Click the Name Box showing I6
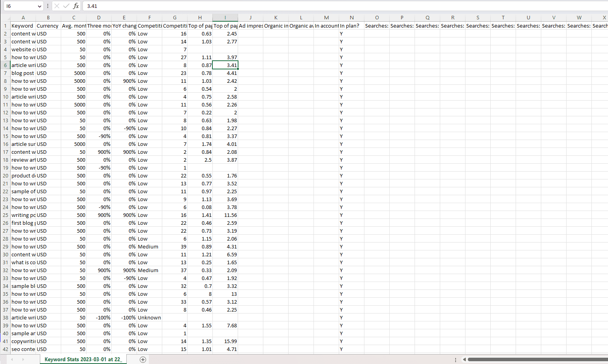The height and width of the screenshot is (364, 608). 20,6
